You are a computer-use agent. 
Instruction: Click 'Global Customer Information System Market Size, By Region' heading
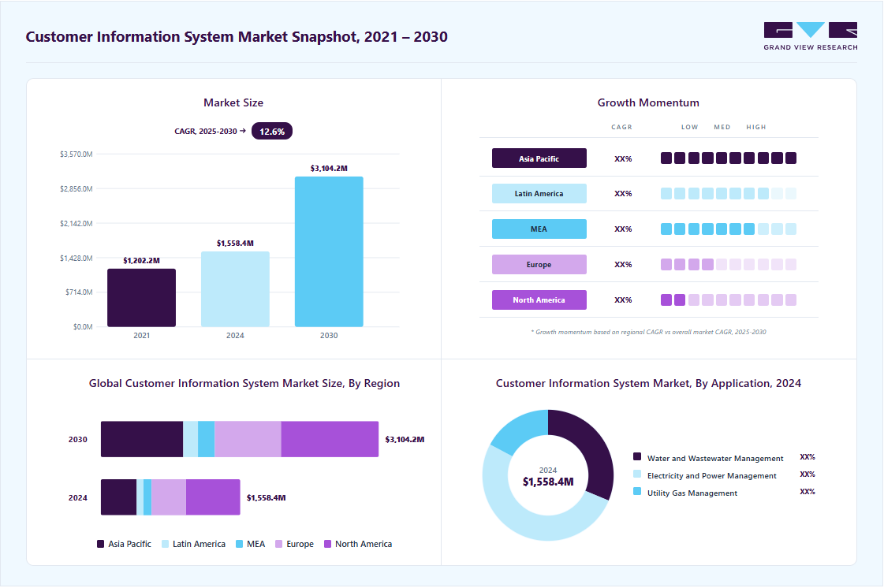coord(244,383)
